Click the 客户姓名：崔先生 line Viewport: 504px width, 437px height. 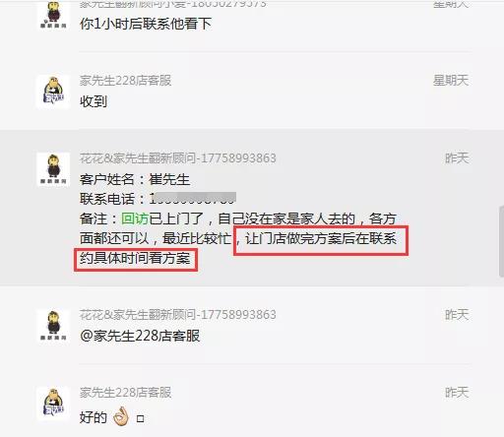coord(135,179)
